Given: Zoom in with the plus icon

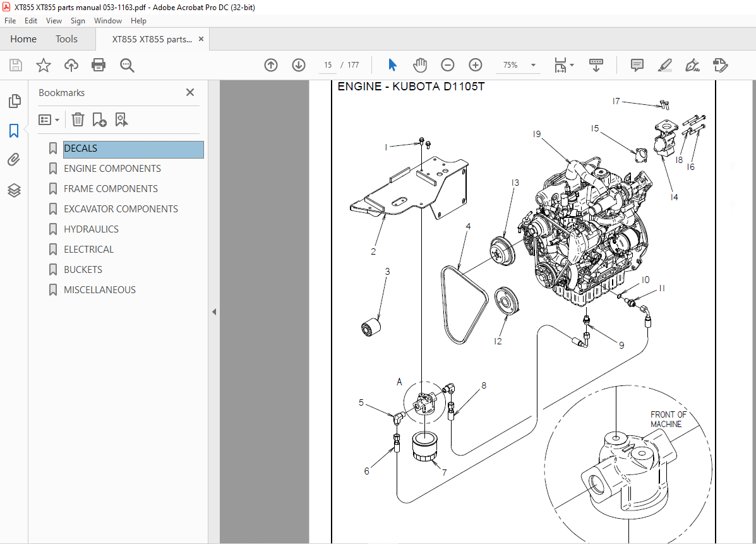Looking at the screenshot, I should tap(476, 65).
